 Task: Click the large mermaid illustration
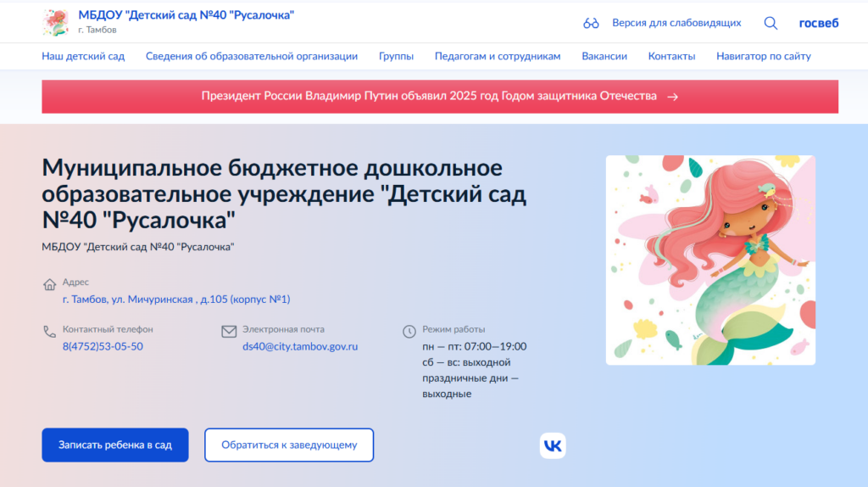point(710,260)
